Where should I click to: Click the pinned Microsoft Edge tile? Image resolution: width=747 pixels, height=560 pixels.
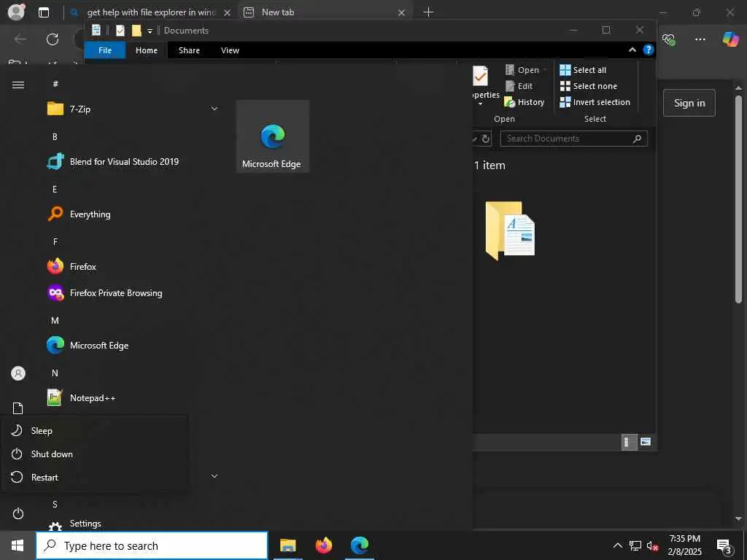pyautogui.click(x=273, y=136)
